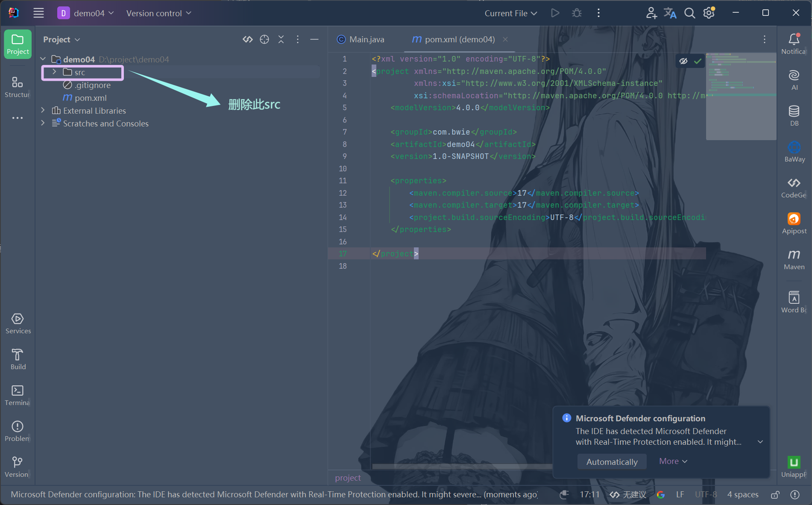This screenshot has height=505, width=812.
Task: Open the BaWay plugin panel
Action: point(794,152)
